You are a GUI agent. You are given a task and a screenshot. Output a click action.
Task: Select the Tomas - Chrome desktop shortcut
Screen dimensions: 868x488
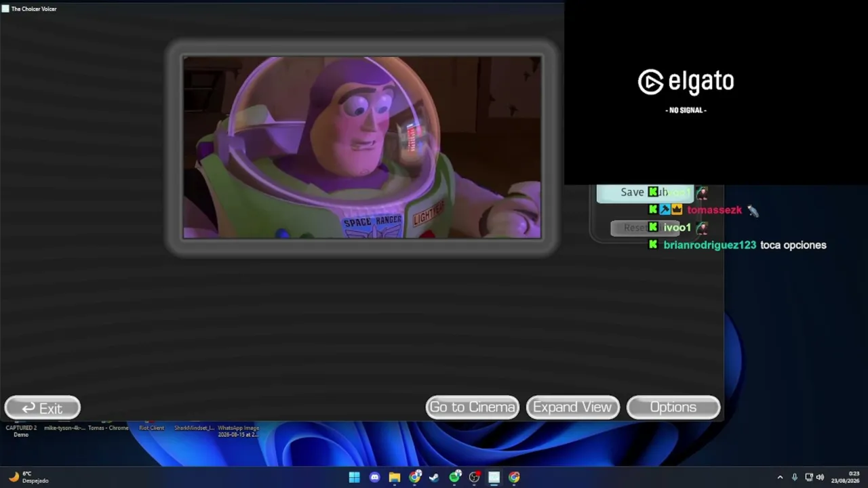pyautogui.click(x=108, y=428)
